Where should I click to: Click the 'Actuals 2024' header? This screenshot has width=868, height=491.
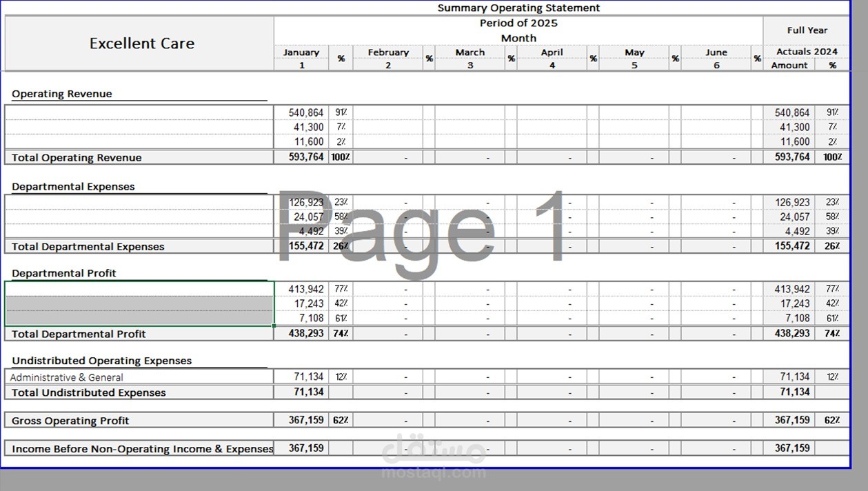[x=807, y=52]
